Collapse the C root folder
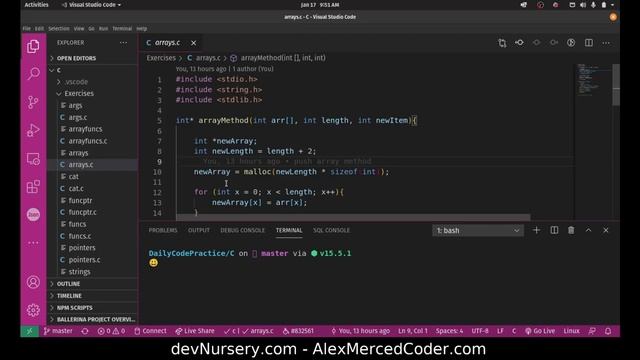640x360 pixels. coord(93,70)
